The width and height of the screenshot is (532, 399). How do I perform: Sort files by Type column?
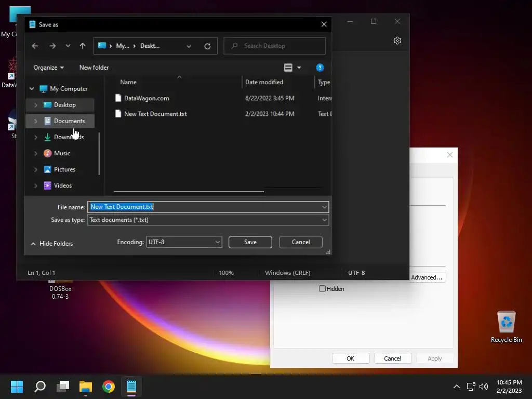pyautogui.click(x=324, y=82)
